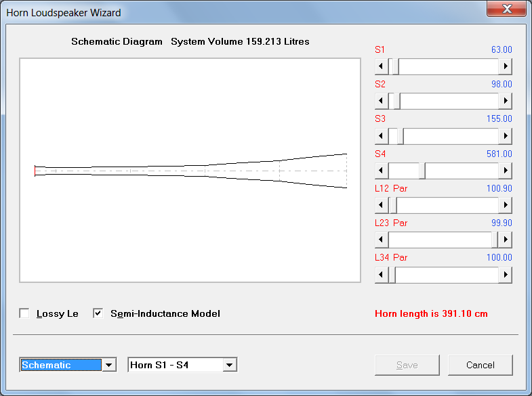
Task: Decrease L23 Par with the left arrow
Action: [382, 240]
